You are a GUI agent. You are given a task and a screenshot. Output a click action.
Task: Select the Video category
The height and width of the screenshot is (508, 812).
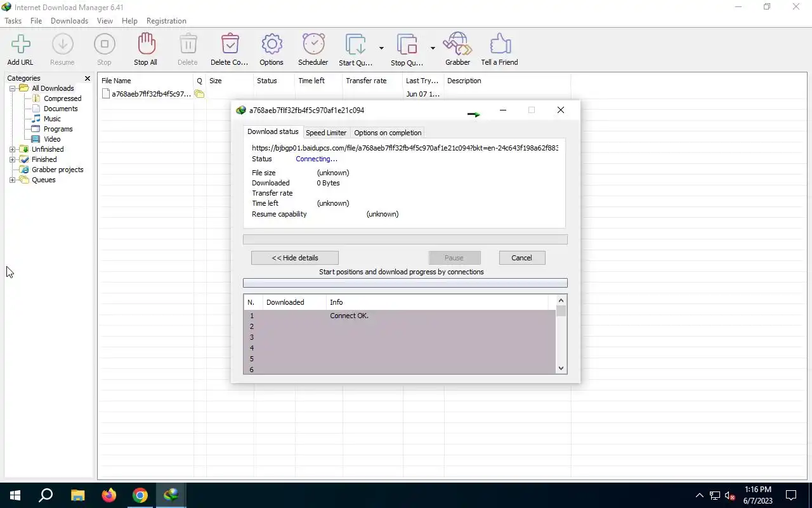click(x=52, y=139)
